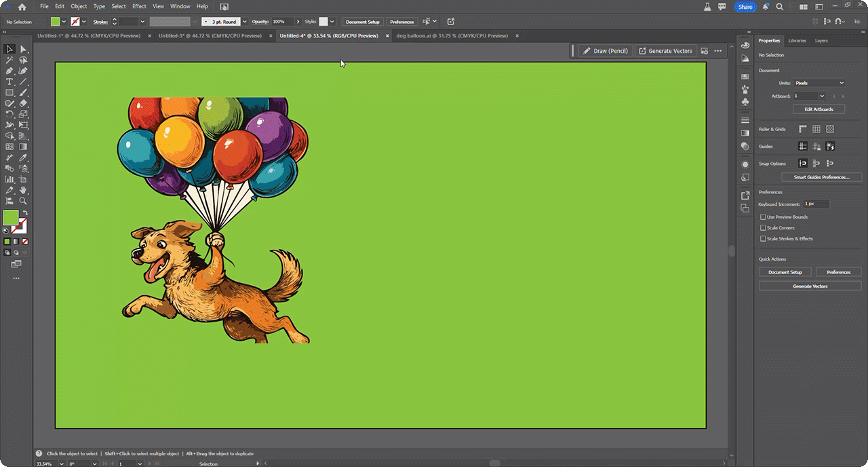Select the Rectangle tool
The height and width of the screenshot is (467, 868).
pos(9,92)
